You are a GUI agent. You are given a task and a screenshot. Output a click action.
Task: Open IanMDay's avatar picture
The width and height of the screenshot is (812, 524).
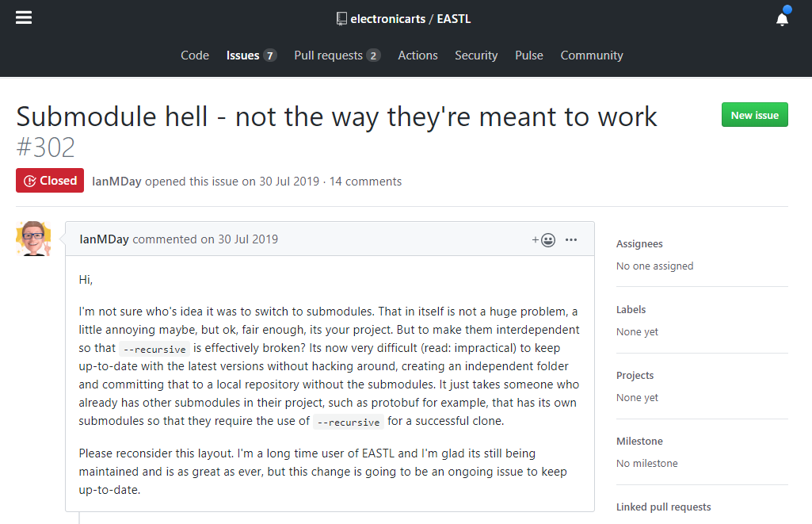33,239
